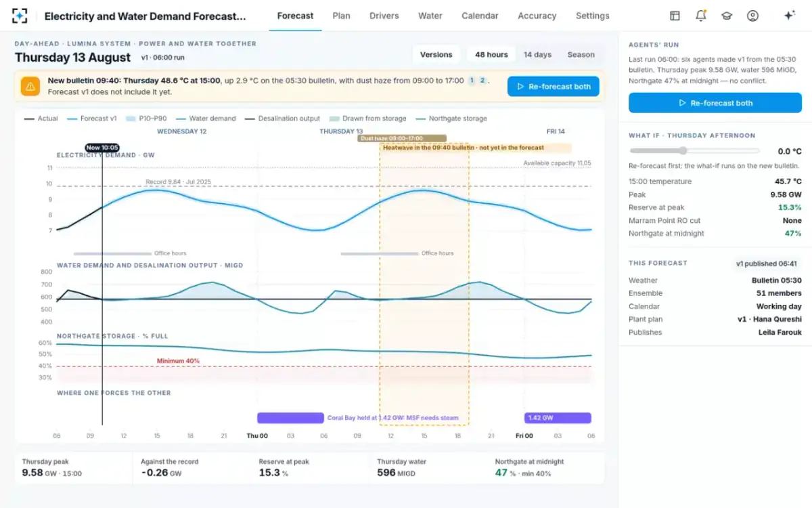Adjust the Thursday afternoon what-if slider
This screenshot has width=812, height=508.
click(695, 151)
